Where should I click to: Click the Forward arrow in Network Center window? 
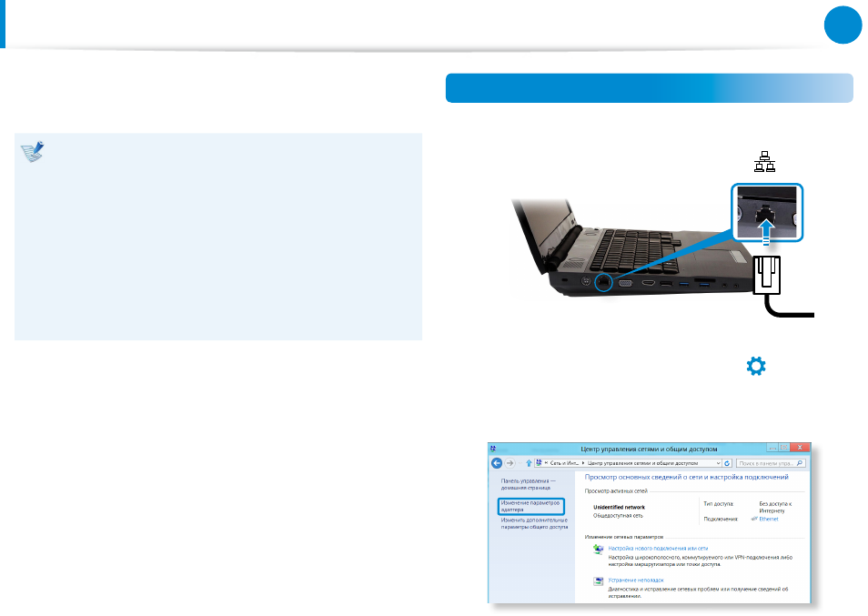click(x=510, y=463)
